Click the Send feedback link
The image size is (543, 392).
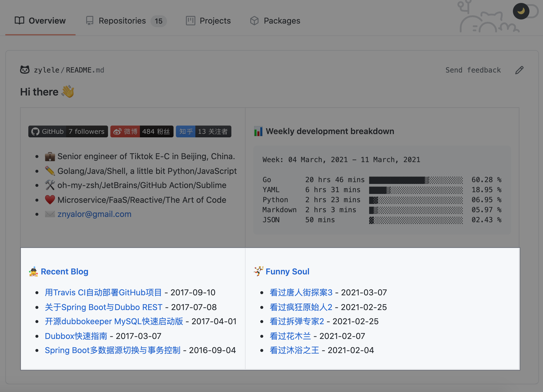(473, 70)
